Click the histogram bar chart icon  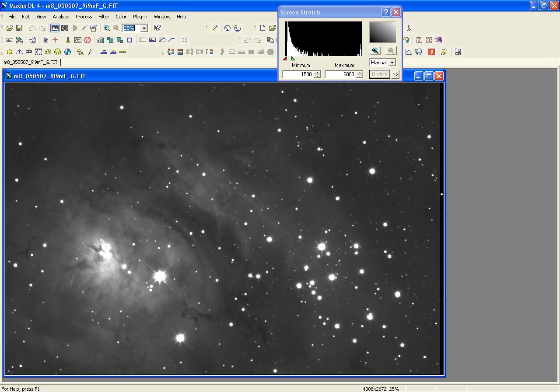coord(101,40)
